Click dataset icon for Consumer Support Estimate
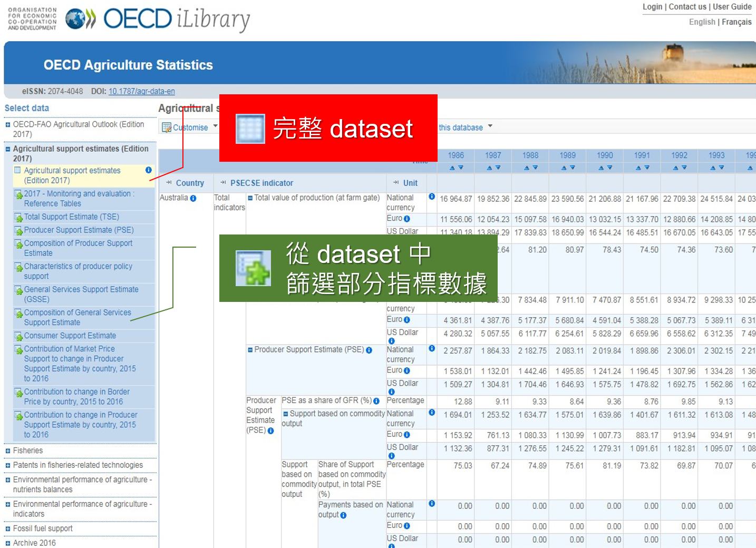The height and width of the screenshot is (548, 756). click(18, 337)
